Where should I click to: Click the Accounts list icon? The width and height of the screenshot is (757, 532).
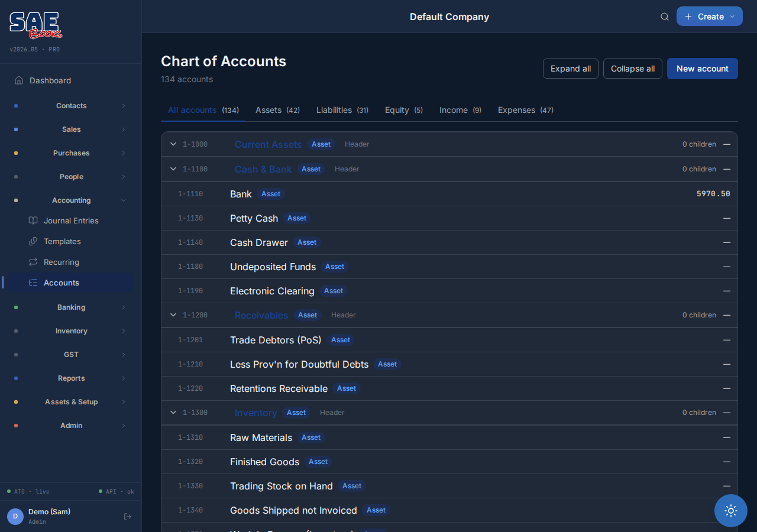tap(33, 283)
